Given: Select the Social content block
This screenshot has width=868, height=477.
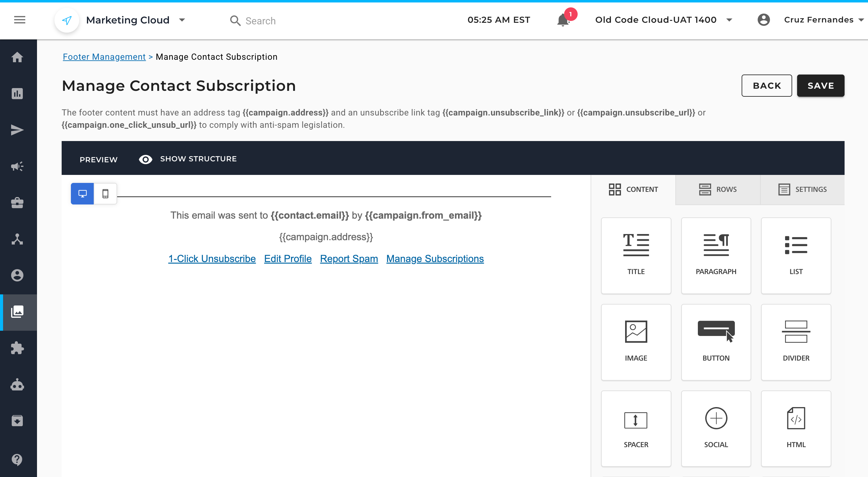Looking at the screenshot, I should (716, 428).
